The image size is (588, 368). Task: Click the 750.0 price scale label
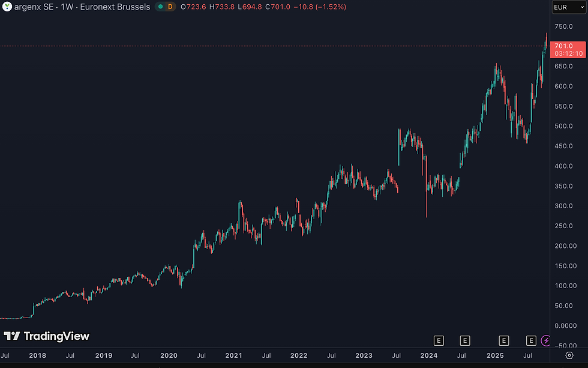tap(563, 26)
